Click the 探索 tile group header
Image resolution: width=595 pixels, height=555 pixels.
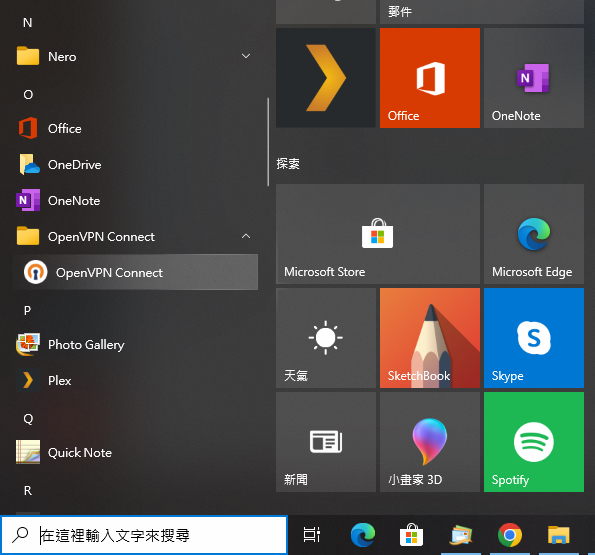[288, 164]
